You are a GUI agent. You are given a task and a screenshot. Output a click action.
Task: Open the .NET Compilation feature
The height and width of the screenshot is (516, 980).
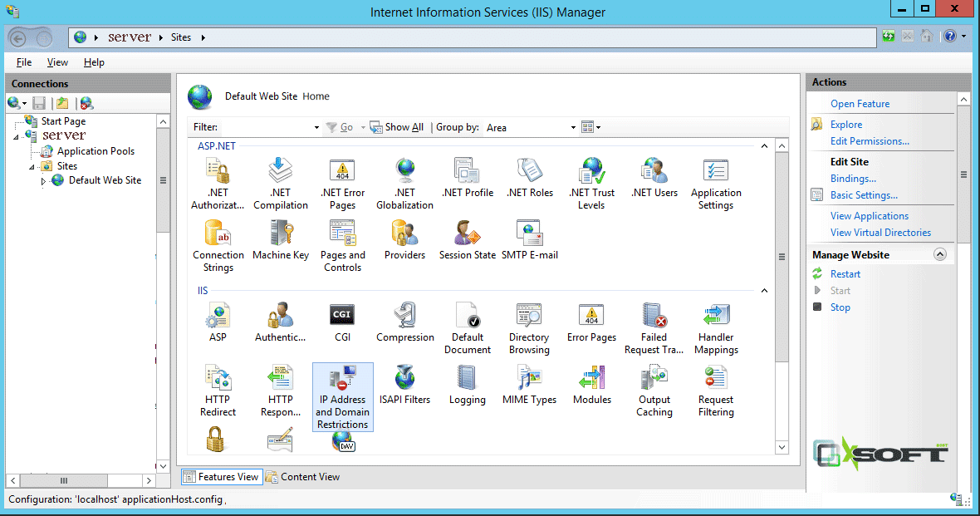coord(281,184)
